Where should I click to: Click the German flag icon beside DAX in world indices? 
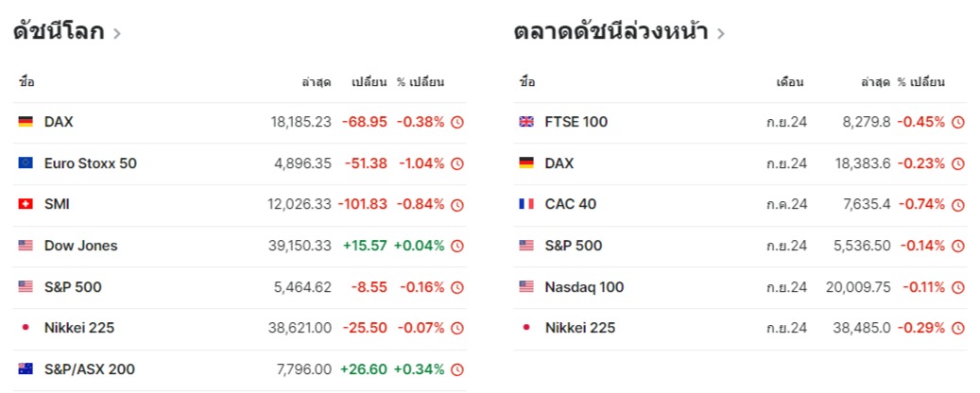26,122
